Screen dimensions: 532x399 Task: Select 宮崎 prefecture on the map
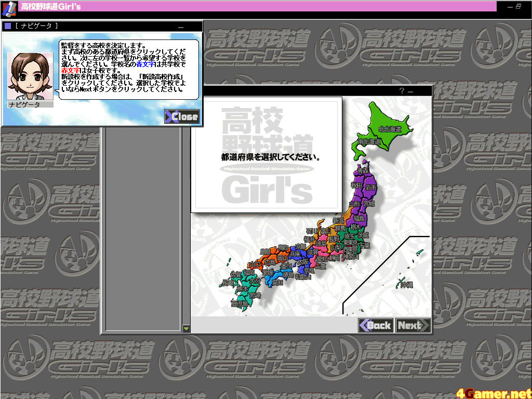pos(255,295)
